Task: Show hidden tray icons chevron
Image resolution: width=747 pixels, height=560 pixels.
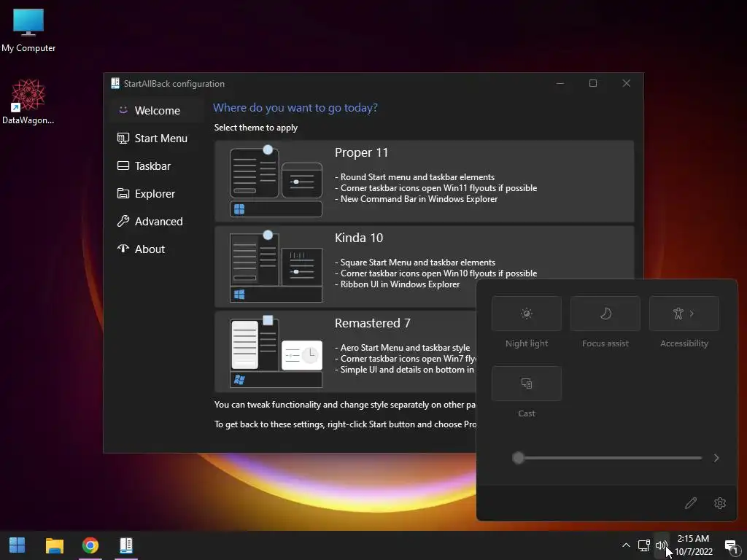Action: (x=626, y=545)
